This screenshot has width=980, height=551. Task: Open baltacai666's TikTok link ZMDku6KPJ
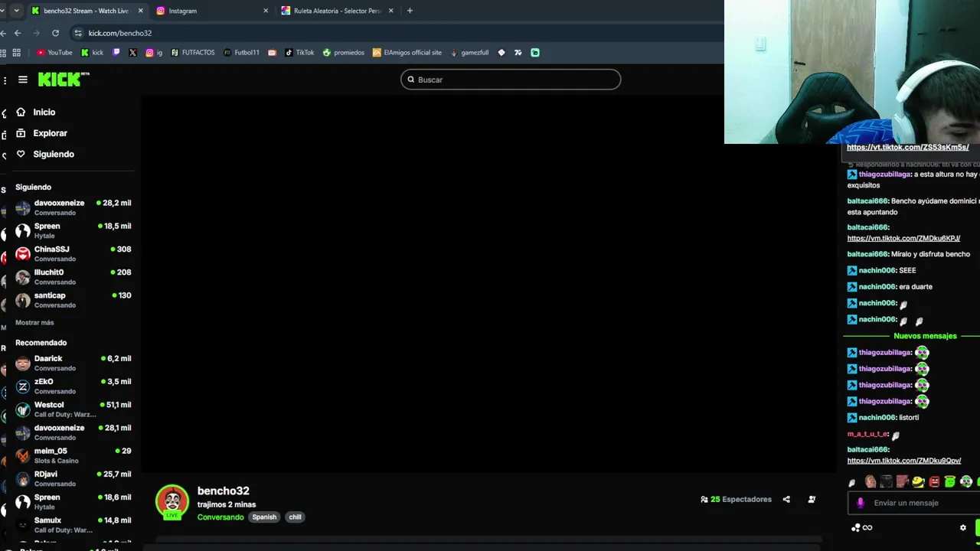903,238
